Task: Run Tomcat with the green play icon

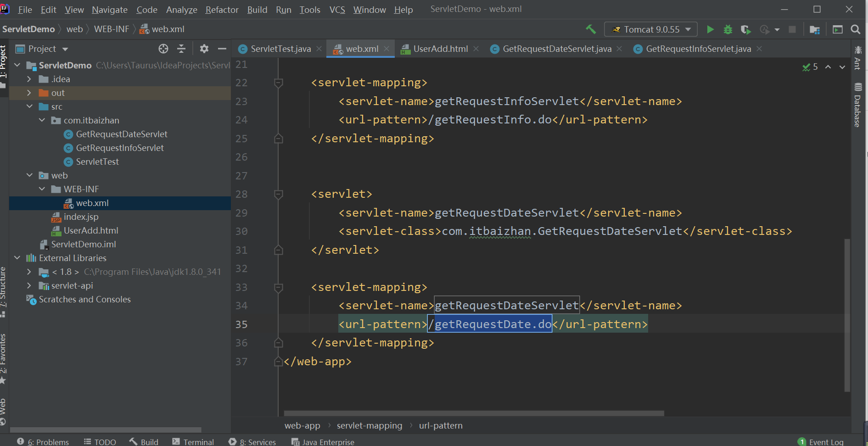Action: click(x=710, y=29)
